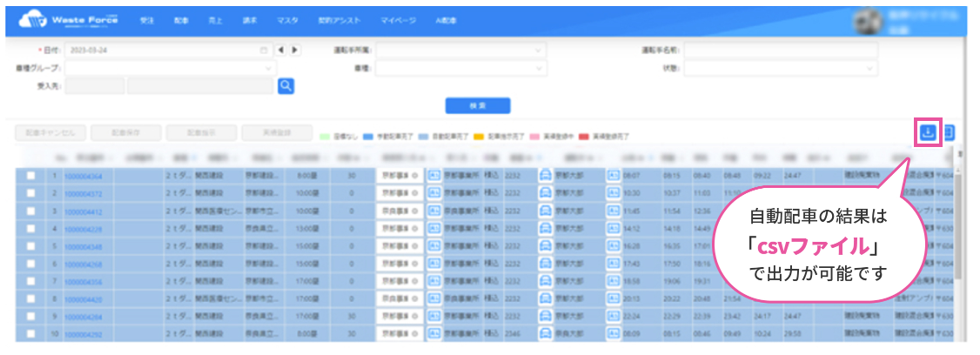Open order link 1000004284
Viewport: 980px width, 355px height.
[82, 317]
